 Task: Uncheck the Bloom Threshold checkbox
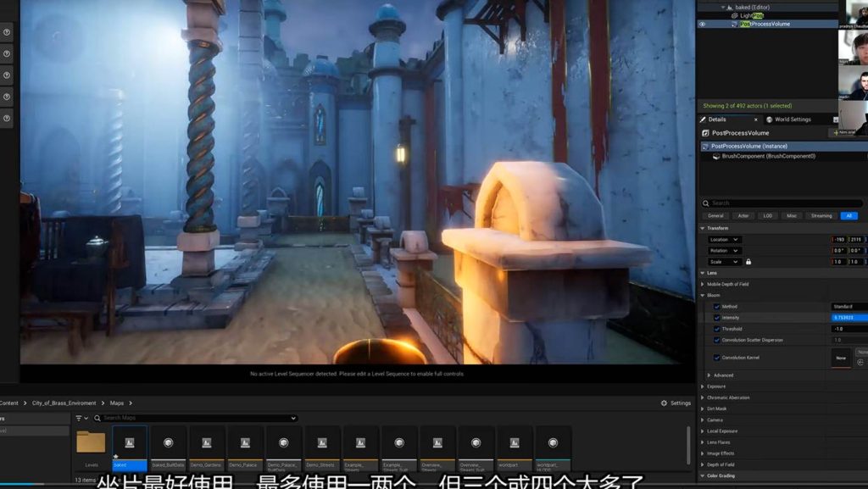point(716,329)
